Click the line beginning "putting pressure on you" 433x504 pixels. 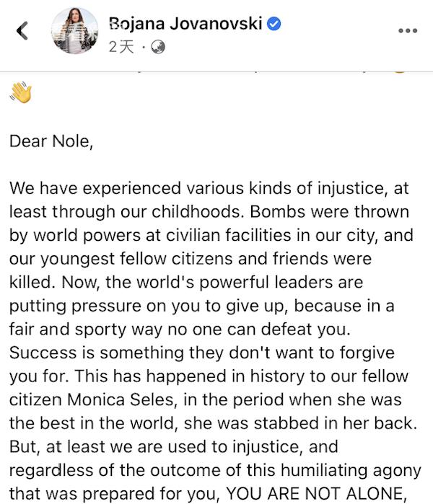click(x=201, y=306)
